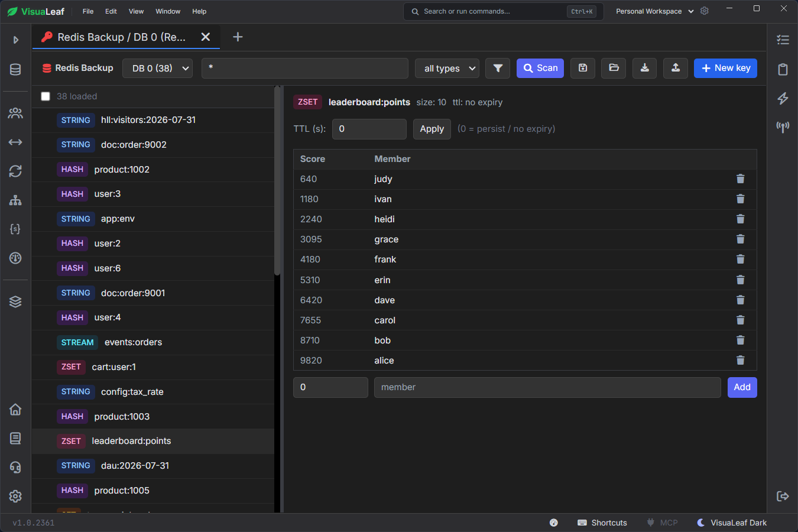Click the Apply TTL button

click(432, 129)
